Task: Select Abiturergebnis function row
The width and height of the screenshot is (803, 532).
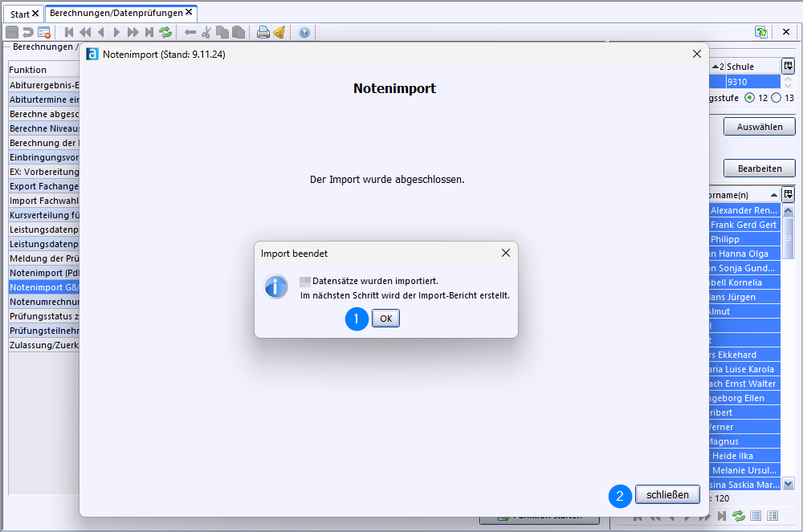Action: pyautogui.click(x=44, y=85)
